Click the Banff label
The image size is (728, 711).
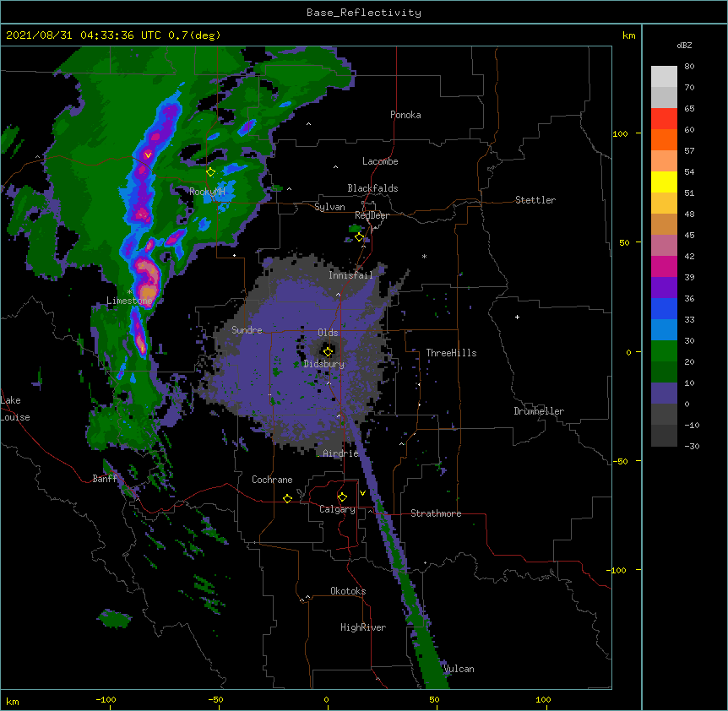click(105, 479)
